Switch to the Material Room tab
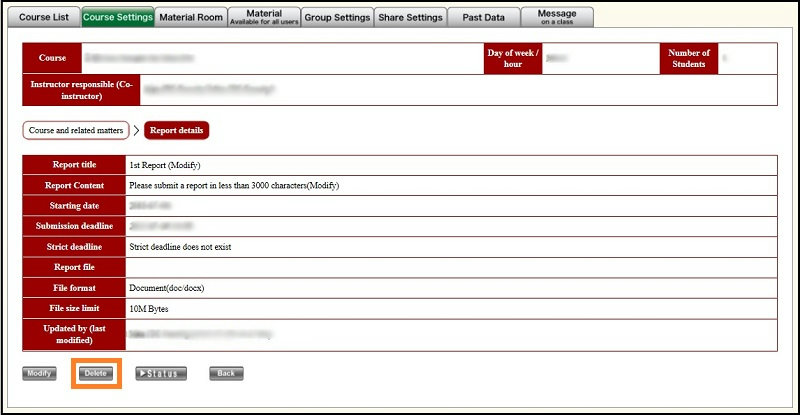Image resolution: width=800 pixels, height=415 pixels. coord(191,17)
